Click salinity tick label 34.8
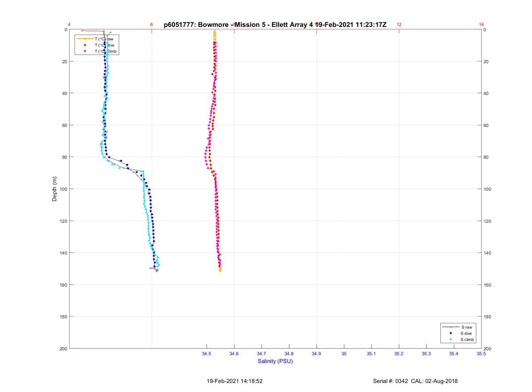532x392 pixels. [x=289, y=354]
